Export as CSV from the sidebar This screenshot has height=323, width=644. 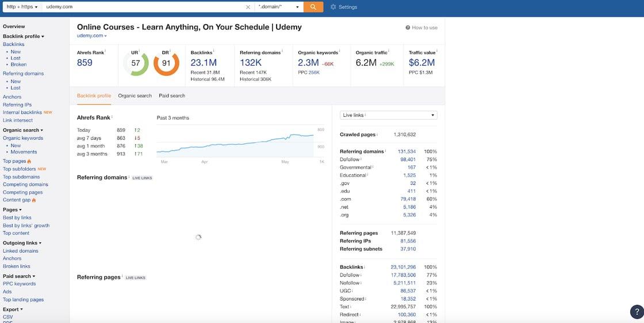8,317
